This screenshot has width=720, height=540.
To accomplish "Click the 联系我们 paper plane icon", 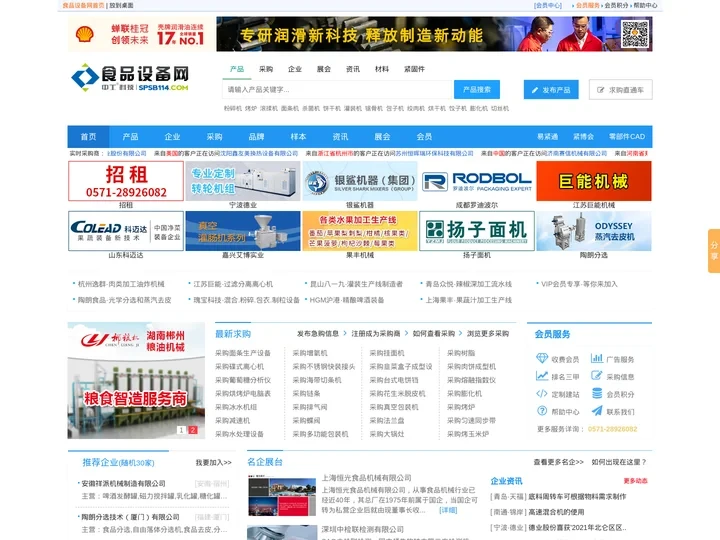I will coord(597,411).
